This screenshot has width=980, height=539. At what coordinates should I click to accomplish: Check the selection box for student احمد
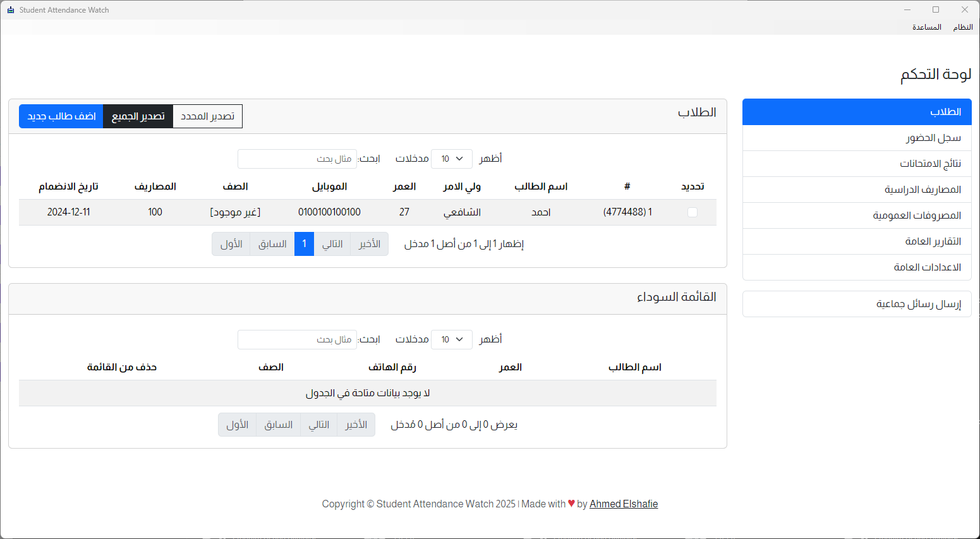click(x=693, y=212)
